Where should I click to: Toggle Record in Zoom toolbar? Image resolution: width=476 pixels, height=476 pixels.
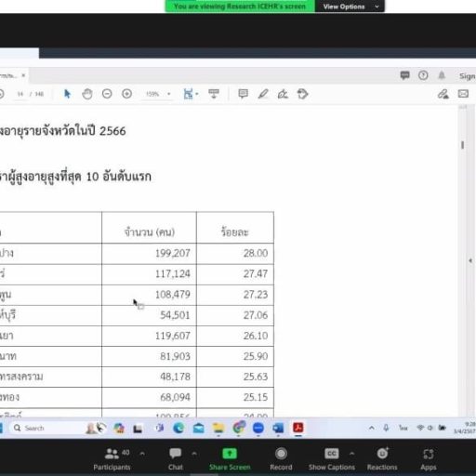[x=281, y=459]
